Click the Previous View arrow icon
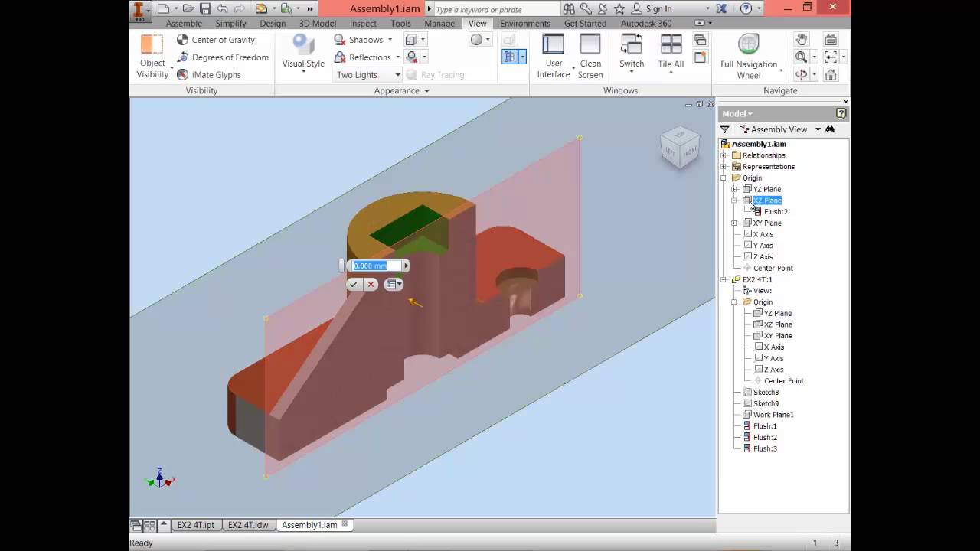This screenshot has height=551, width=980. (831, 57)
